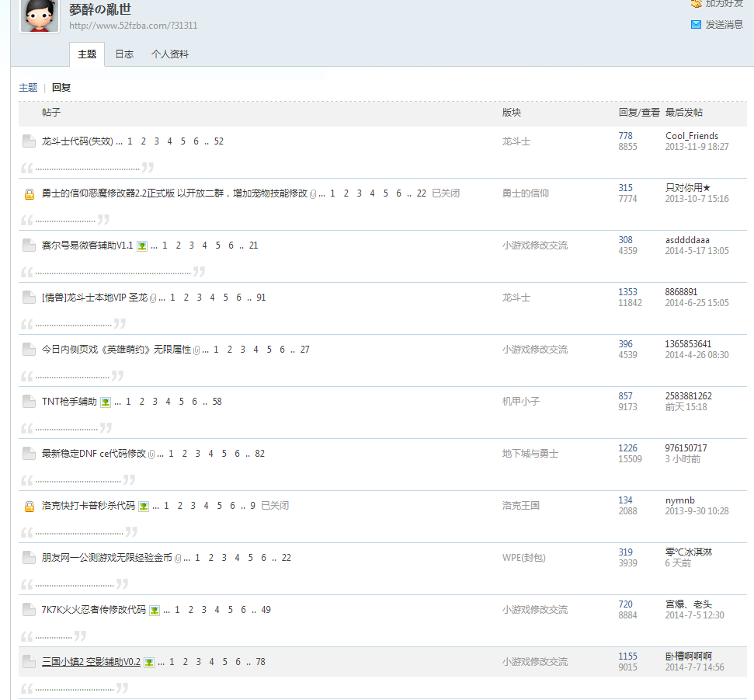Go to page 9 of 洛克快打卡普秒杀代码 thread

coord(252,505)
